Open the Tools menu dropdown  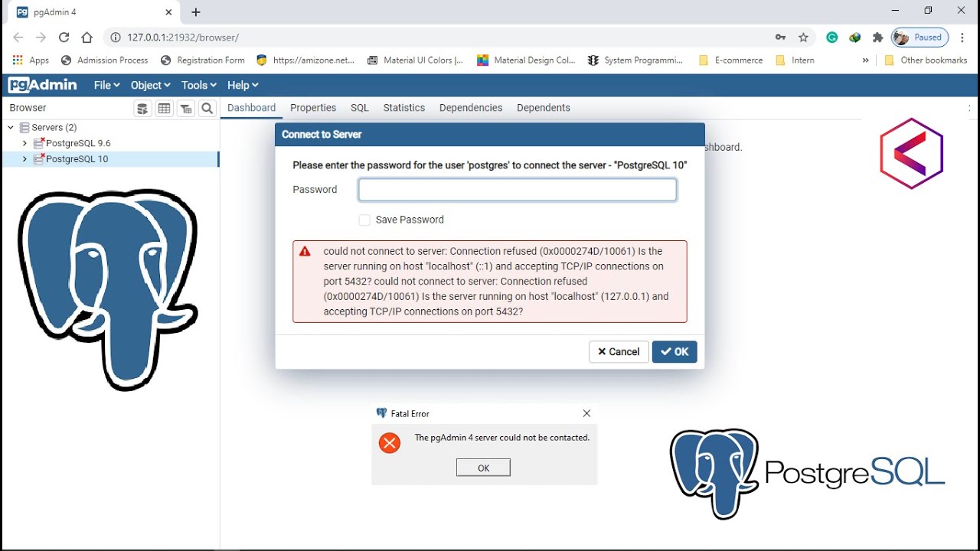(x=198, y=85)
